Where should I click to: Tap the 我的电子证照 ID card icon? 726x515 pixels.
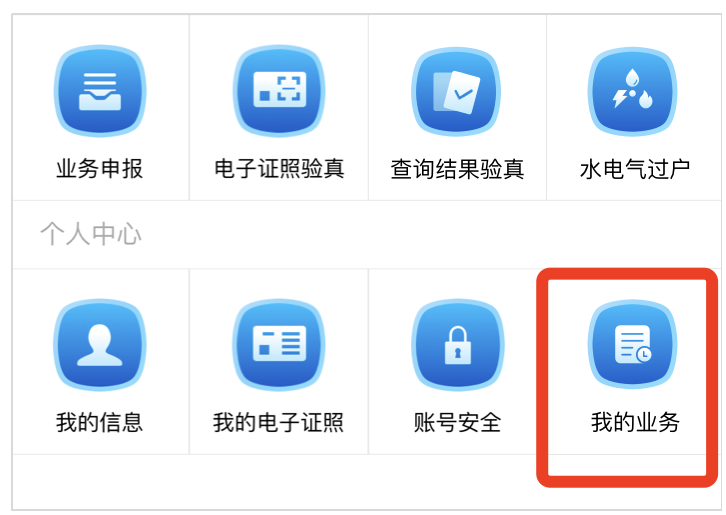click(x=279, y=345)
